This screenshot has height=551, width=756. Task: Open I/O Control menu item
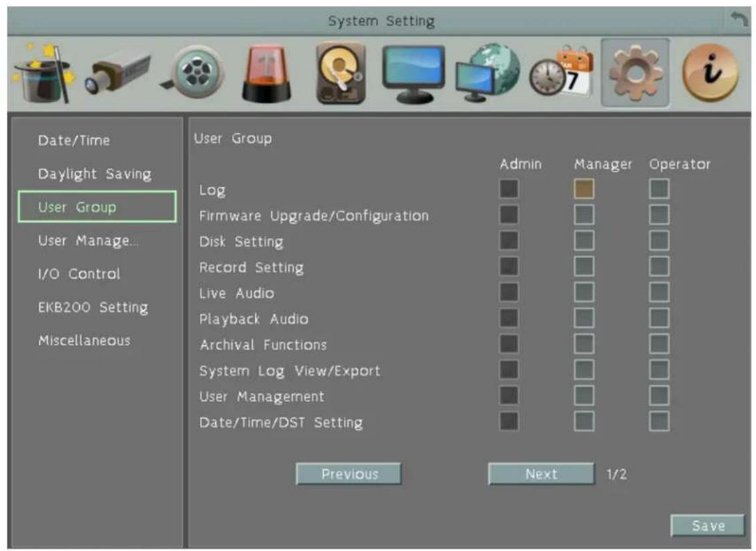79,273
